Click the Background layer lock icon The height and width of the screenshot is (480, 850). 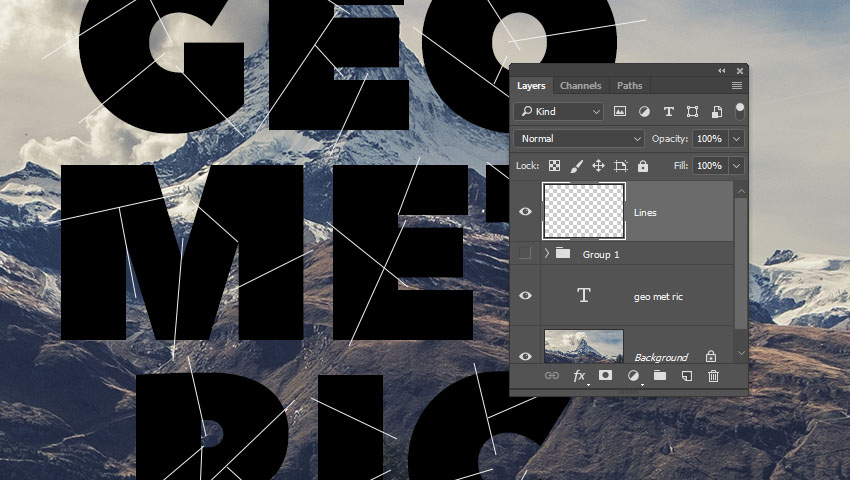711,356
